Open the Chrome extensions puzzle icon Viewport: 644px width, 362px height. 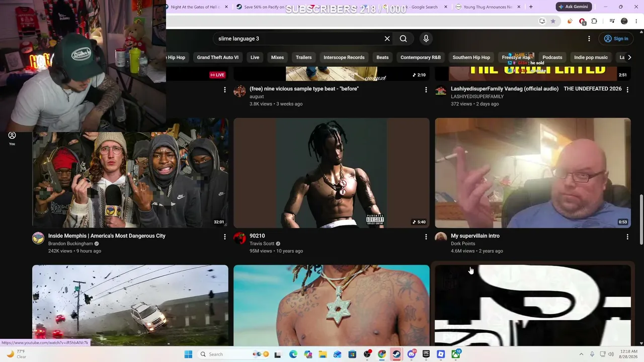[594, 21]
